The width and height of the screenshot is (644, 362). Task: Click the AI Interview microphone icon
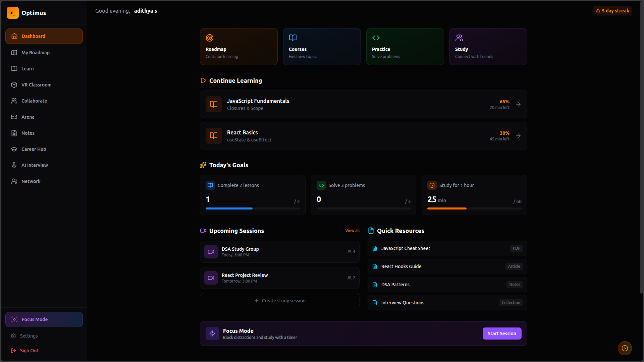14,165
